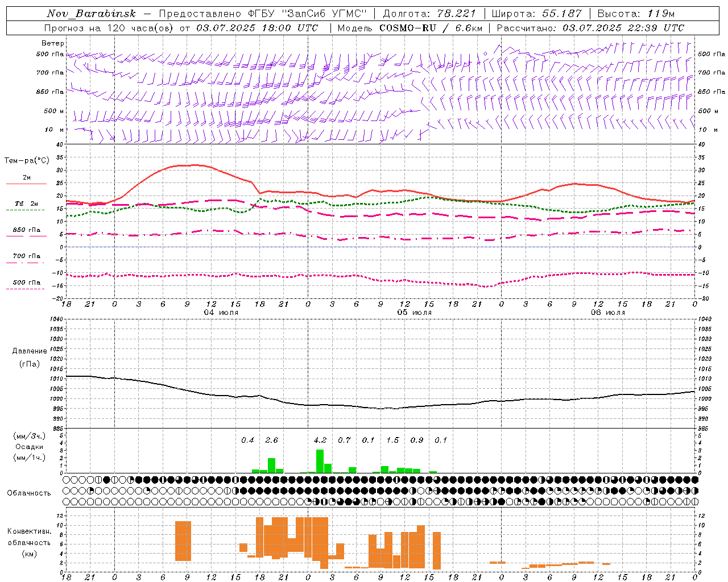
Task: Click the precipitation value 2.6
Action: 272,440
